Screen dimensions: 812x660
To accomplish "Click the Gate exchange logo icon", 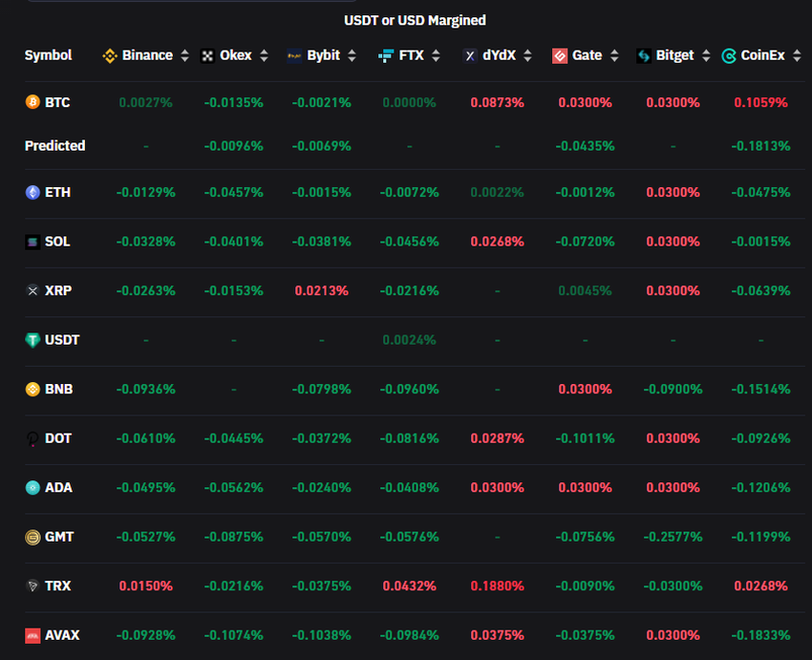I will [560, 56].
